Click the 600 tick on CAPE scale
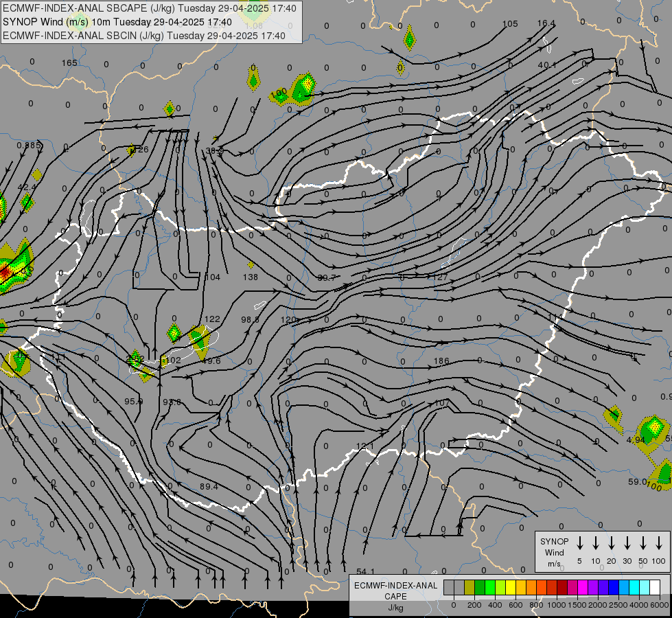The image size is (672, 618). point(515,605)
